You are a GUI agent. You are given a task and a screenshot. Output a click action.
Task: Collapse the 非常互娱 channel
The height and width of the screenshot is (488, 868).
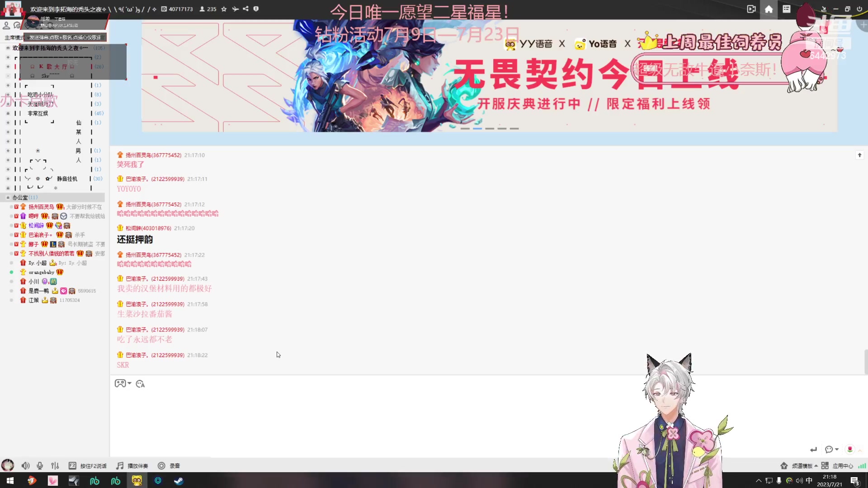[8, 113]
